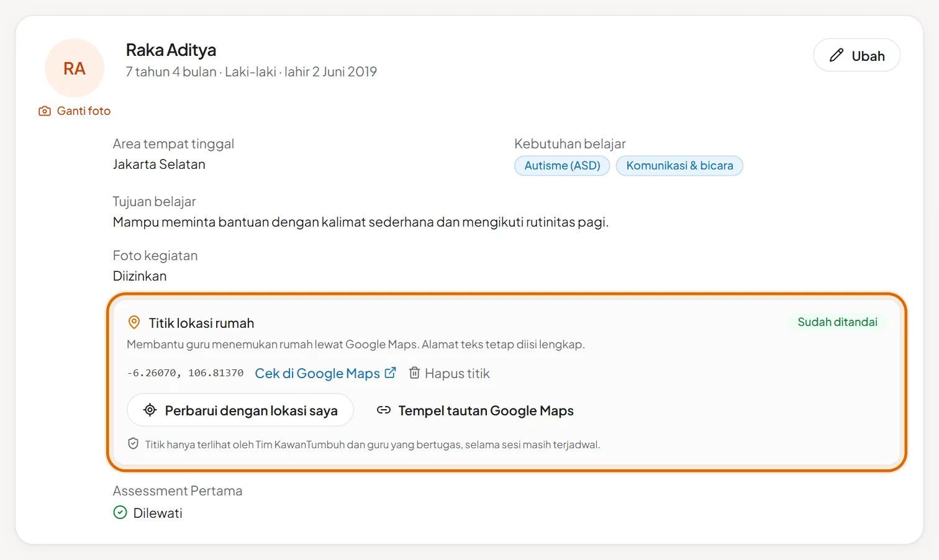The width and height of the screenshot is (939, 560).
Task: Click the RA avatar circle
Action: click(x=75, y=68)
